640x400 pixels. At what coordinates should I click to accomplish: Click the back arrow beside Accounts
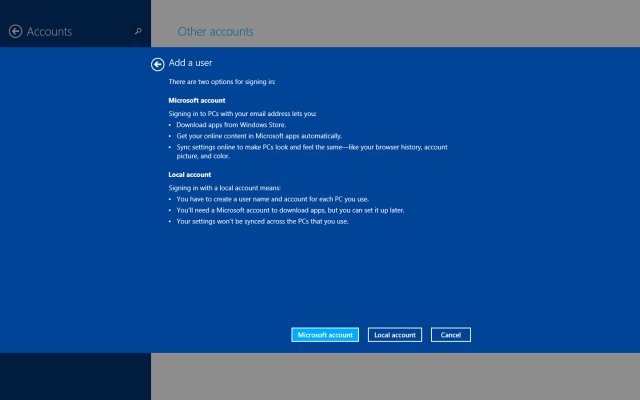click(x=16, y=31)
